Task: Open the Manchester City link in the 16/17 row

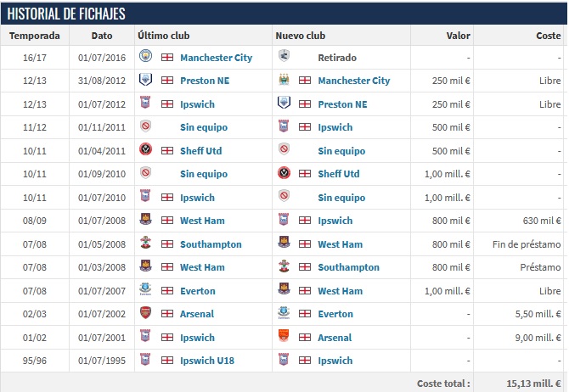Action: click(216, 58)
